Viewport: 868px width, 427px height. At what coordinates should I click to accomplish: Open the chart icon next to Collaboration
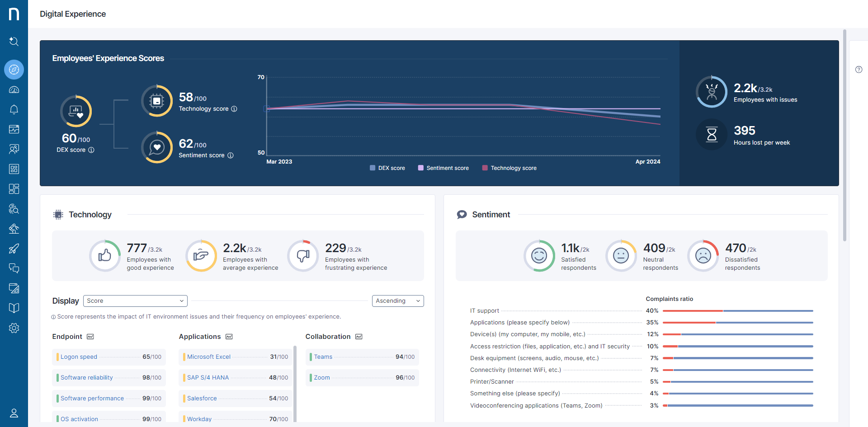[x=359, y=337]
